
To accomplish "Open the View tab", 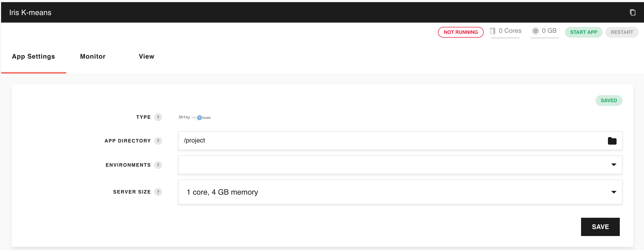I will (147, 56).
